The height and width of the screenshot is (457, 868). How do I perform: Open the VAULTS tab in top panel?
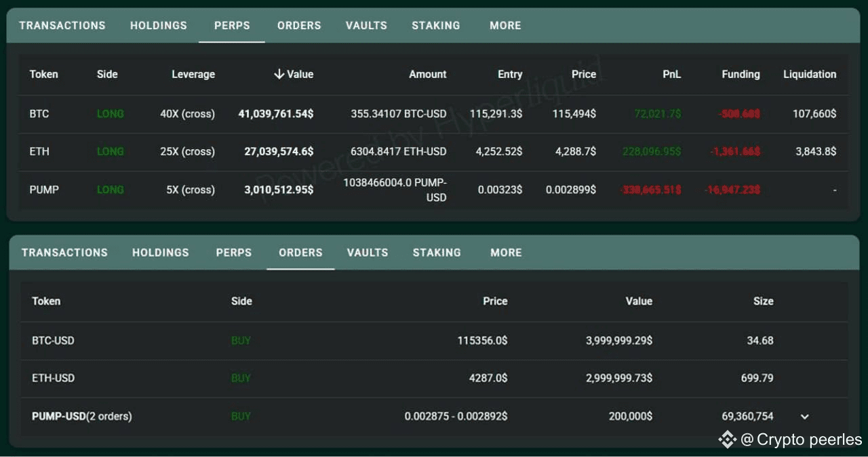click(366, 26)
